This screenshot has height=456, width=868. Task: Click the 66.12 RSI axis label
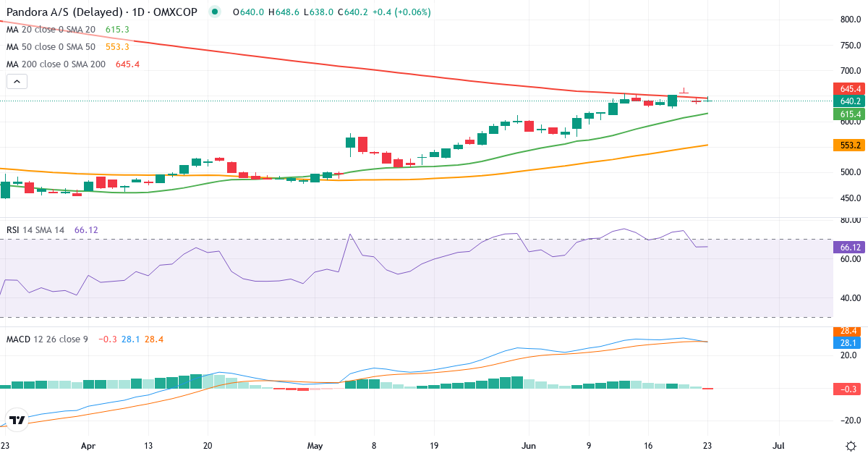pos(849,247)
